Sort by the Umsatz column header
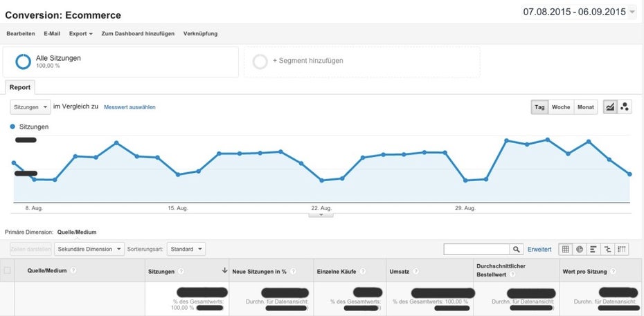644x316 pixels. pyautogui.click(x=400, y=272)
